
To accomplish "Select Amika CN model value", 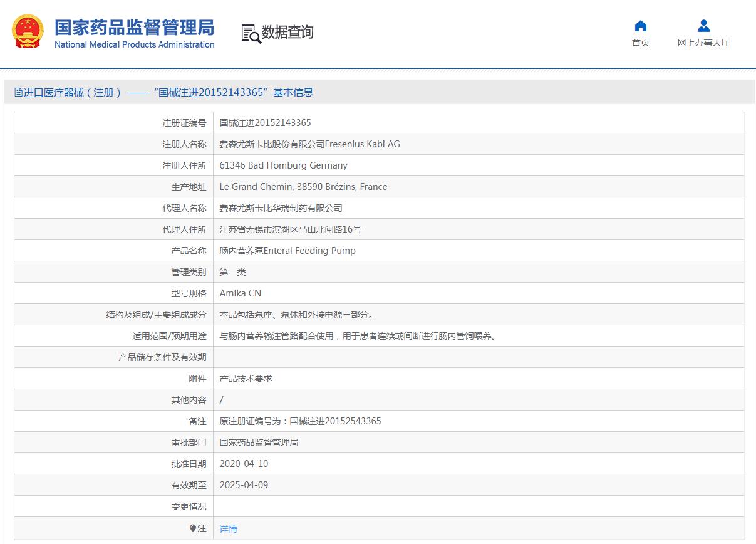I will point(240,293).
